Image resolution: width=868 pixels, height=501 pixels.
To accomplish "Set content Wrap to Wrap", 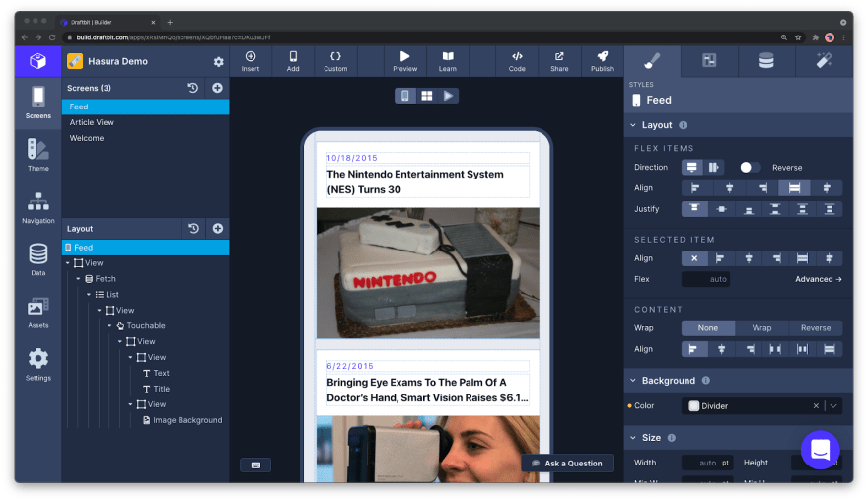I will pyautogui.click(x=761, y=327).
